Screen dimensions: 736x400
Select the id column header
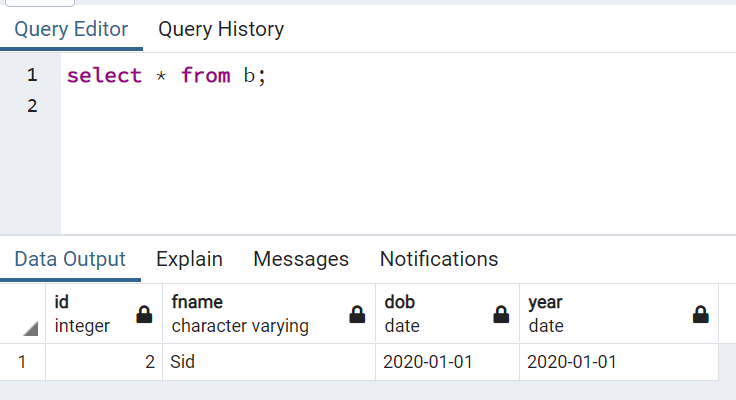(90, 313)
